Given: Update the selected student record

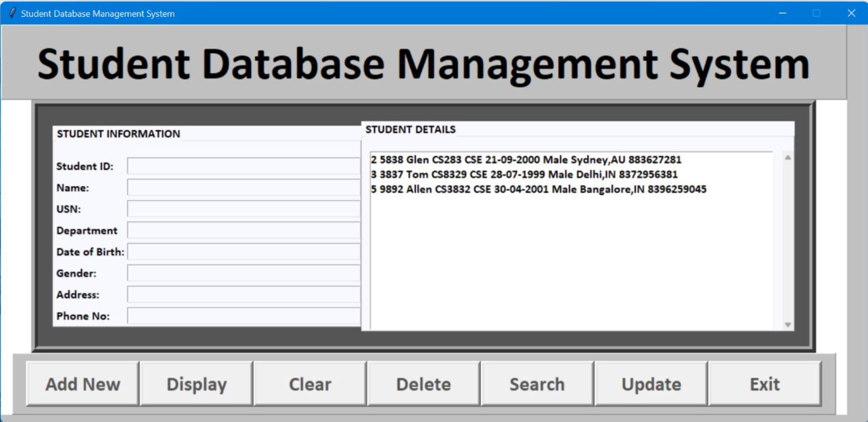Looking at the screenshot, I should 651,384.
